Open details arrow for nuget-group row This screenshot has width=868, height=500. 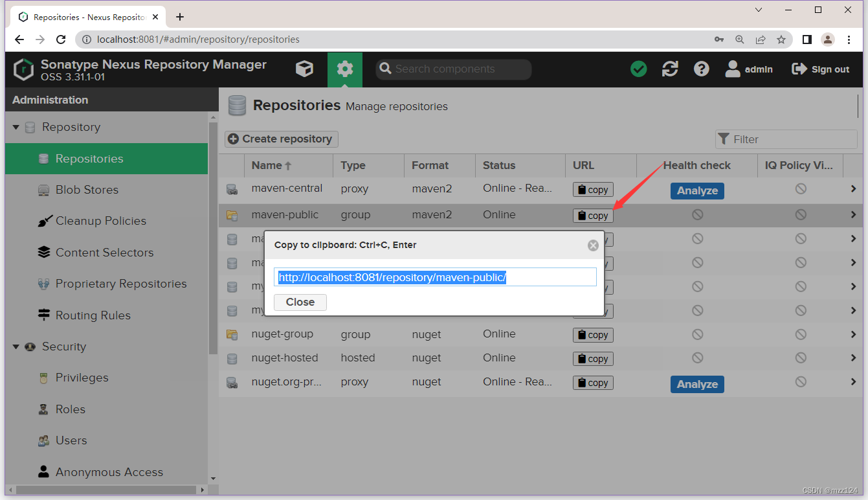pyautogui.click(x=853, y=334)
